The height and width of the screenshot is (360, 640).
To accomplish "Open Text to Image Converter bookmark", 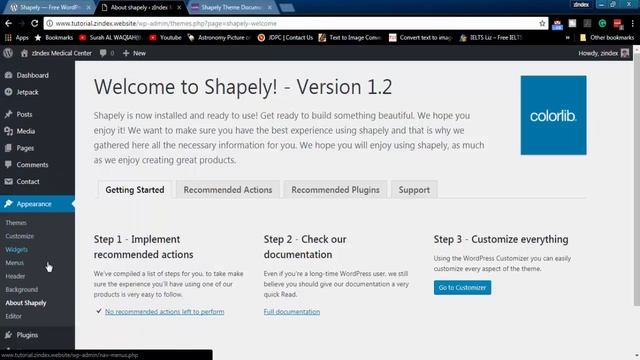I will coord(350,38).
